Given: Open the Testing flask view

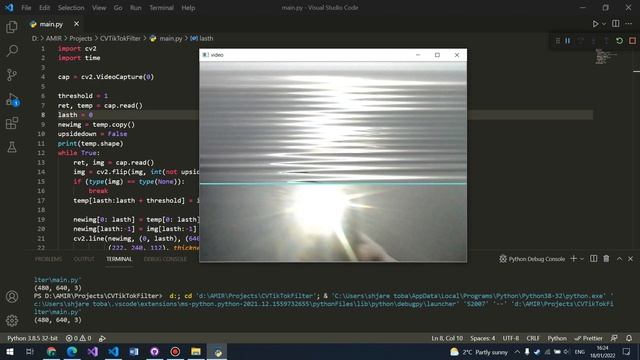Looking at the screenshot, I should pos(12,147).
